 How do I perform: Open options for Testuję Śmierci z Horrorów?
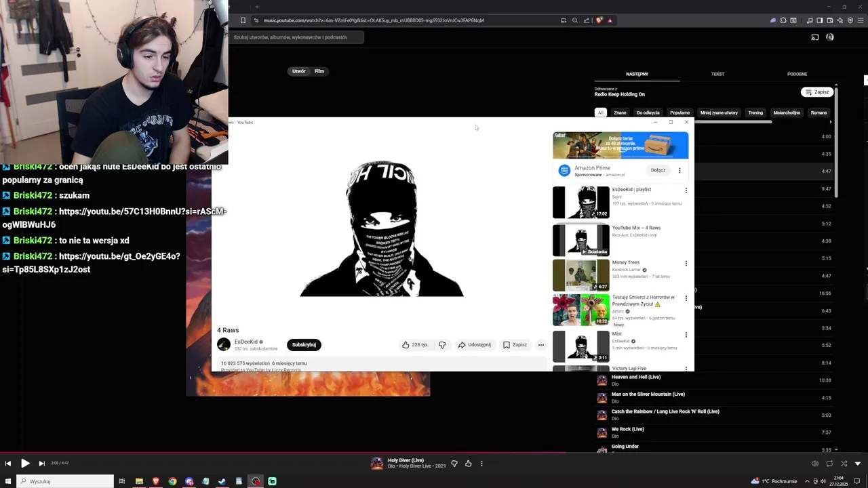pos(686,298)
